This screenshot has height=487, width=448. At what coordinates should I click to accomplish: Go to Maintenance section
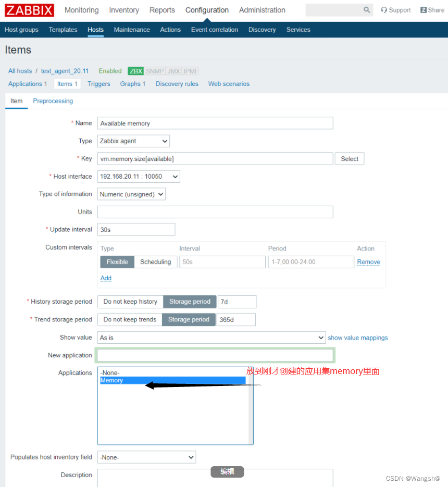tap(132, 30)
